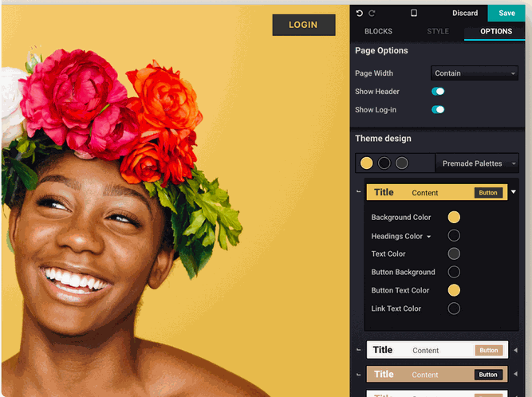532x397 pixels.
Task: Pick the black palette color circle
Action: click(384, 163)
